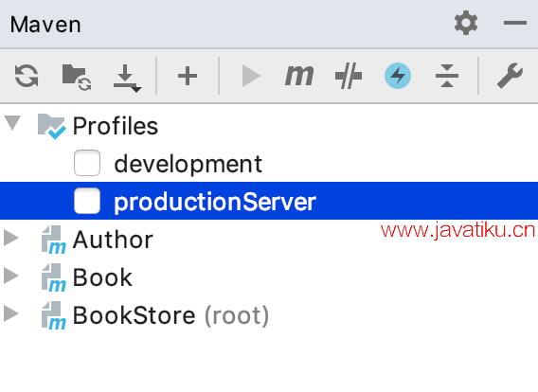Screen dimensions: 538x392
Task: Click the Download Sources and Documentation icon
Action: point(127,78)
